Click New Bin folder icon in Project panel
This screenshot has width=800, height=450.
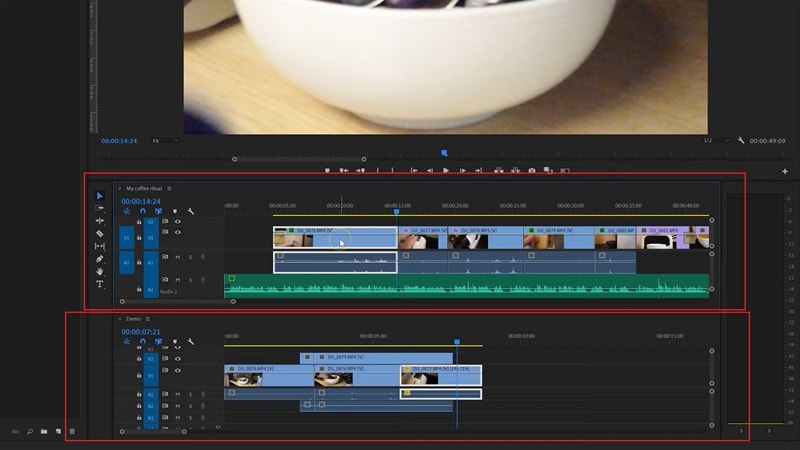[44, 432]
